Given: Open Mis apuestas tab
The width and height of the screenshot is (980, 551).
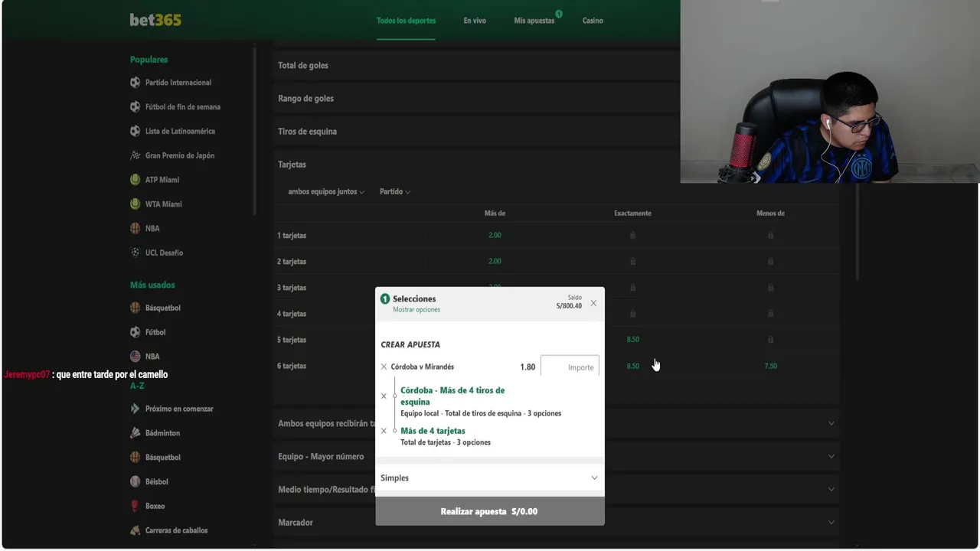Looking at the screenshot, I should tap(534, 21).
